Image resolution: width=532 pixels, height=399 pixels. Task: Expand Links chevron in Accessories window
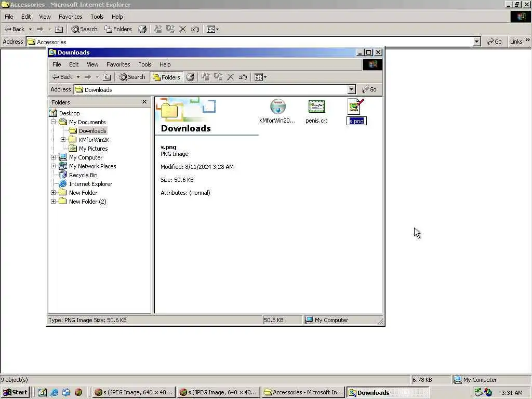click(528, 40)
